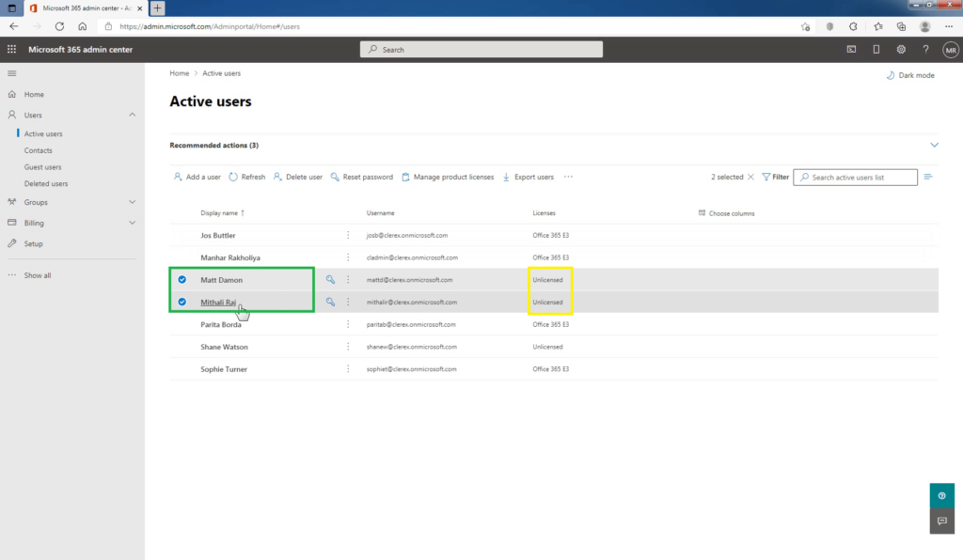Click Manage product licenses
963x560 pixels.
[x=448, y=177]
